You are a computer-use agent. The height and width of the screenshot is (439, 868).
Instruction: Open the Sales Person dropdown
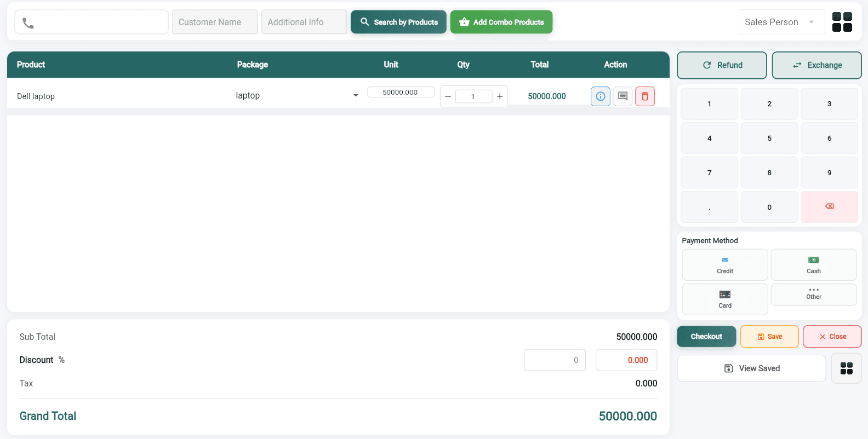tap(781, 22)
